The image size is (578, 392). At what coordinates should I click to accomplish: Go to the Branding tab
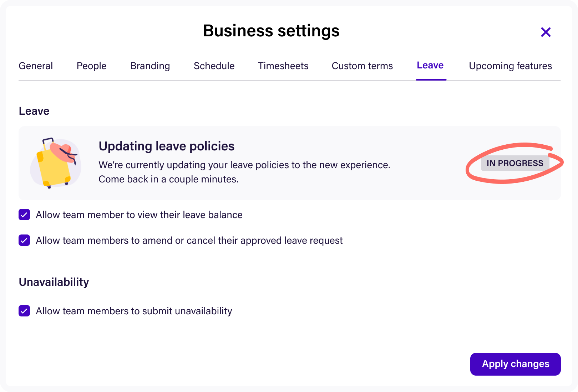pyautogui.click(x=150, y=66)
